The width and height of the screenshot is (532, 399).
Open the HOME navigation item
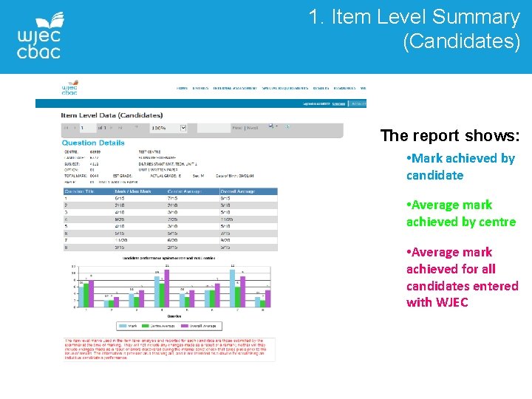point(182,88)
